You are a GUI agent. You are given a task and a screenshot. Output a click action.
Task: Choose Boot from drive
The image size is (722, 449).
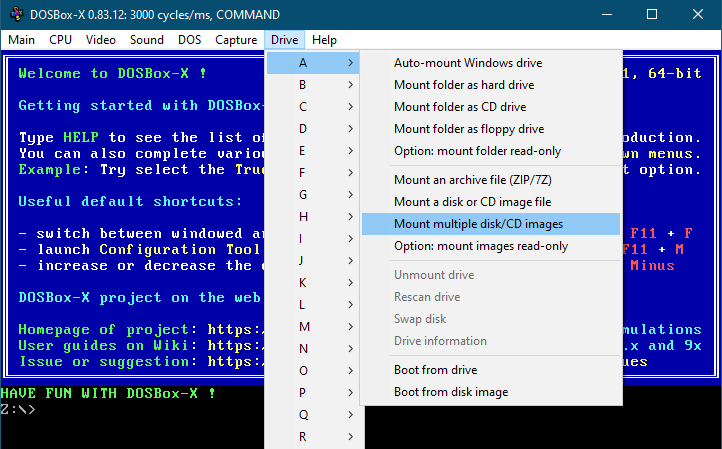click(x=491, y=370)
